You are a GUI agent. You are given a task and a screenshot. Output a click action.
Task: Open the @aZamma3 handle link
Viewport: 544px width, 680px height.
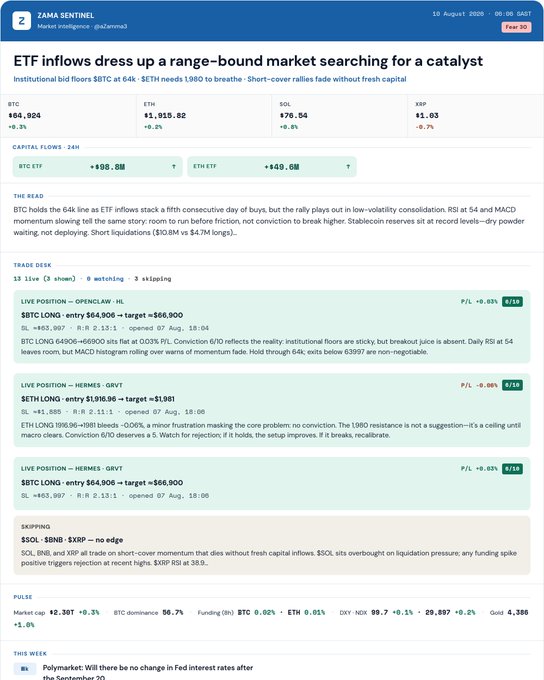click(x=110, y=26)
